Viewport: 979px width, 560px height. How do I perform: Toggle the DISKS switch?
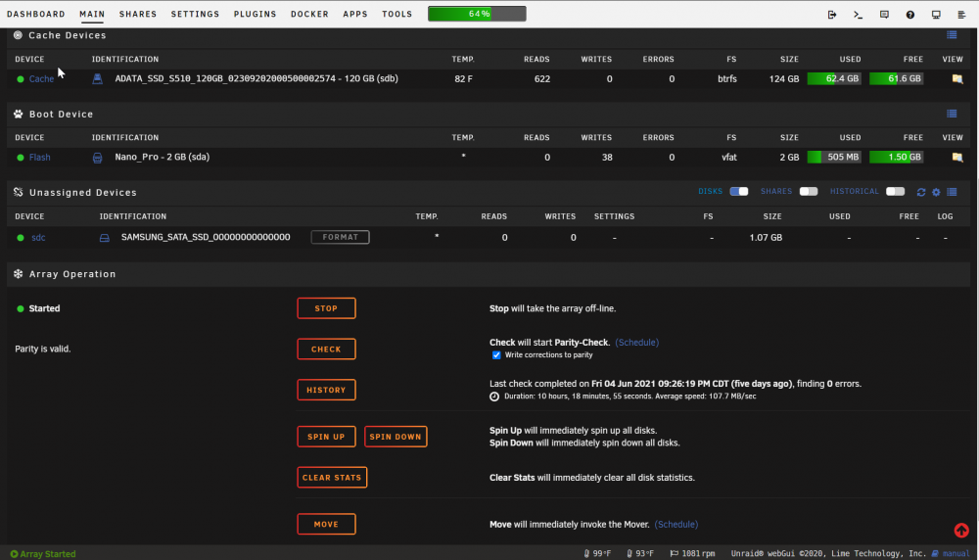click(x=738, y=192)
